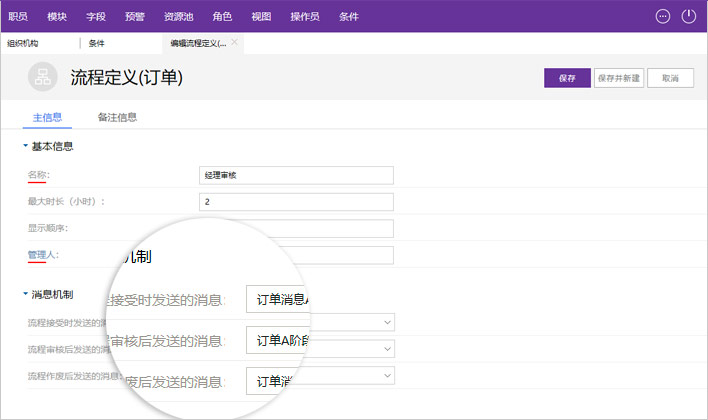Click the 取消 button
The height and width of the screenshot is (420, 708).
coord(670,78)
